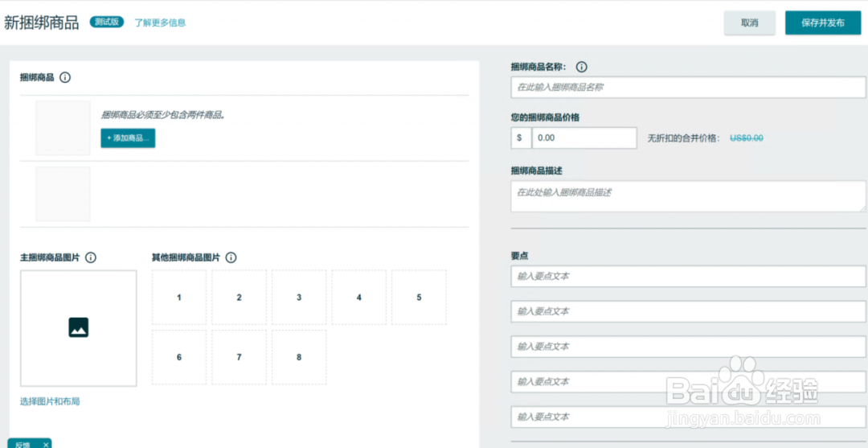Click the second 输入要点文本 field
Viewport: 868px width, 448px height.
[x=688, y=312]
